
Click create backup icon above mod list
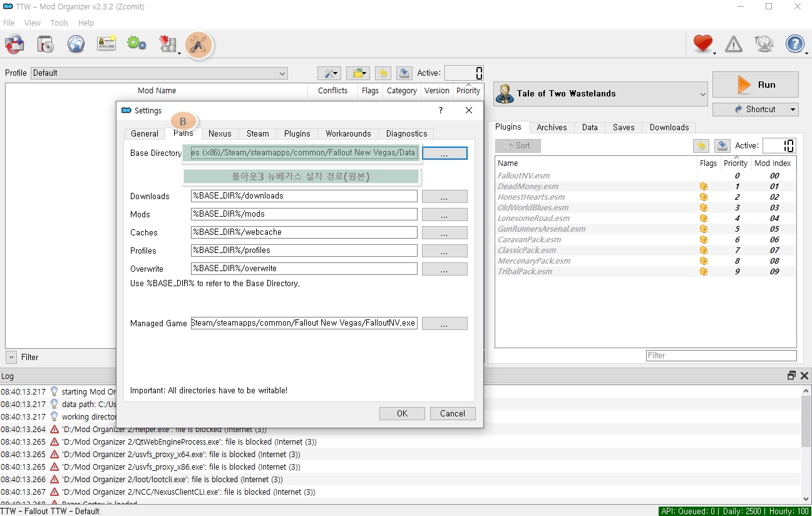tap(404, 73)
